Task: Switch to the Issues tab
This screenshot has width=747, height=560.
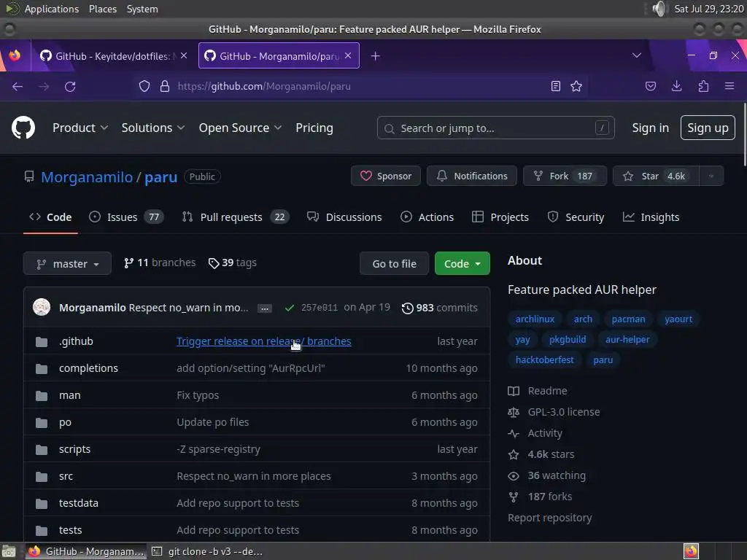Action: click(126, 217)
